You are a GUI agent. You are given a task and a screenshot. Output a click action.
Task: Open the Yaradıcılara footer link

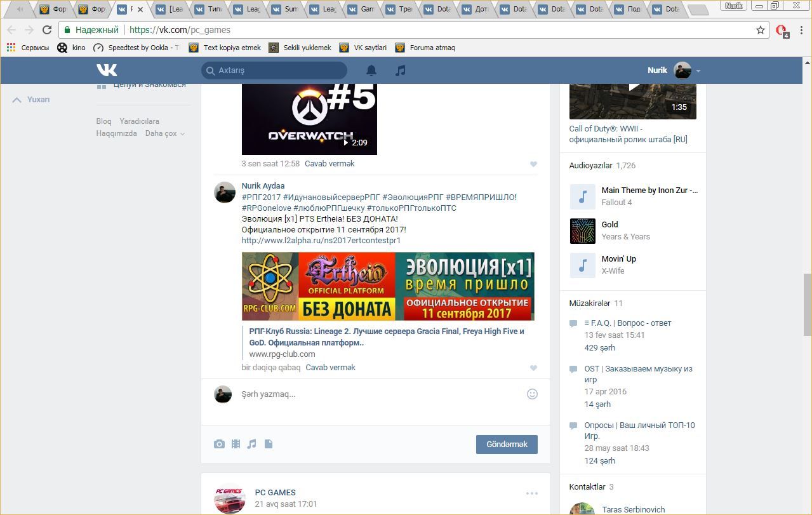tap(139, 121)
